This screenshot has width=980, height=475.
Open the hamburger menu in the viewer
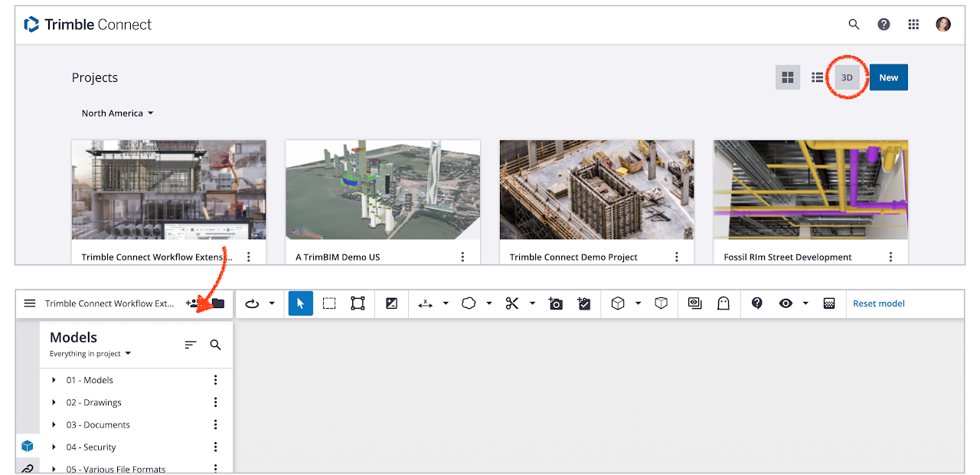click(30, 303)
